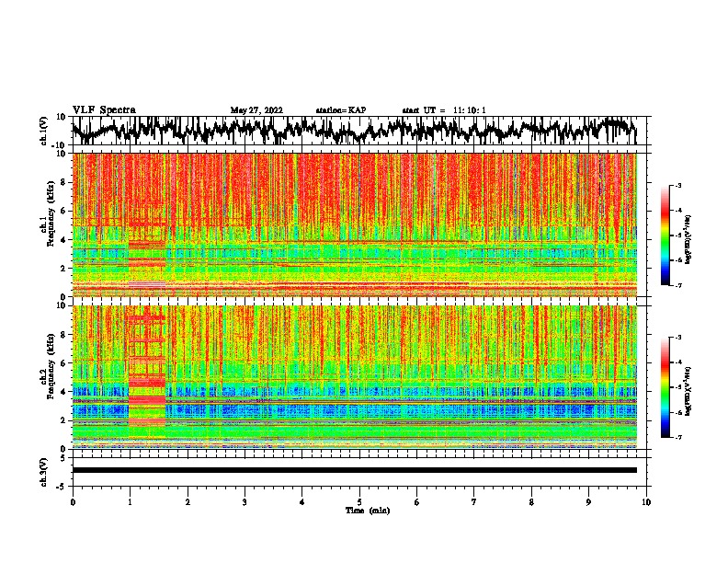
Task: Click the date "May 27, 2022"
Action: (256, 110)
